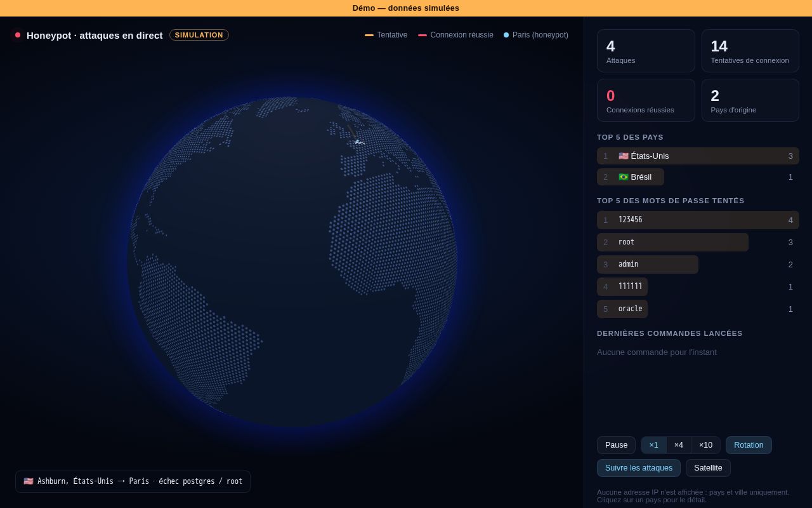Click the United States flag icon
The height and width of the screenshot is (508, 812).
coord(624,156)
